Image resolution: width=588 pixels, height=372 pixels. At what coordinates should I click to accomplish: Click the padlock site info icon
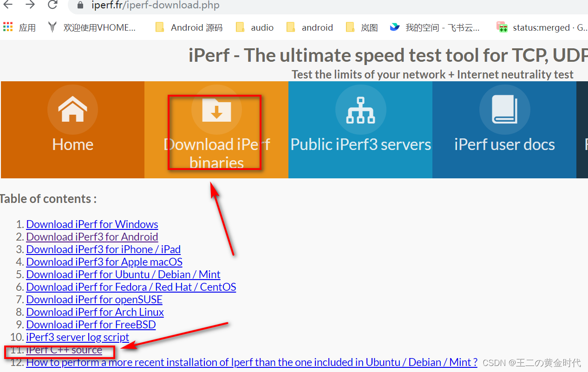(81, 6)
